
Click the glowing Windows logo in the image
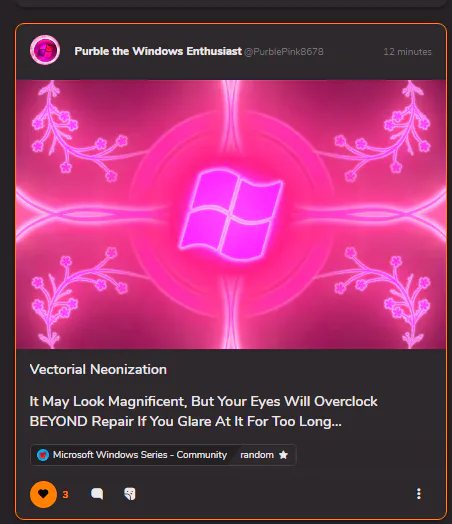(x=231, y=214)
